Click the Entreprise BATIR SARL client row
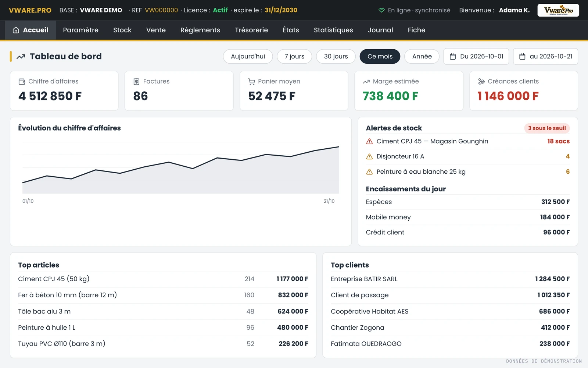This screenshot has height=368, width=588. [x=450, y=279]
